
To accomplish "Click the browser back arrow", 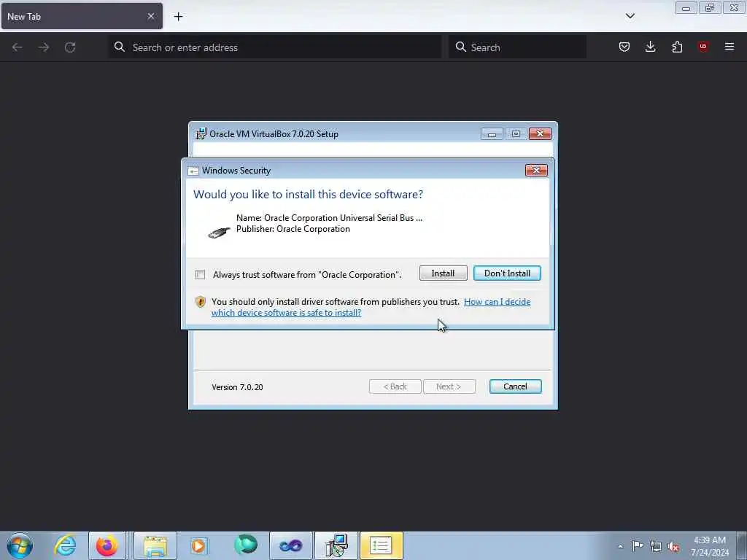I will click(18, 47).
